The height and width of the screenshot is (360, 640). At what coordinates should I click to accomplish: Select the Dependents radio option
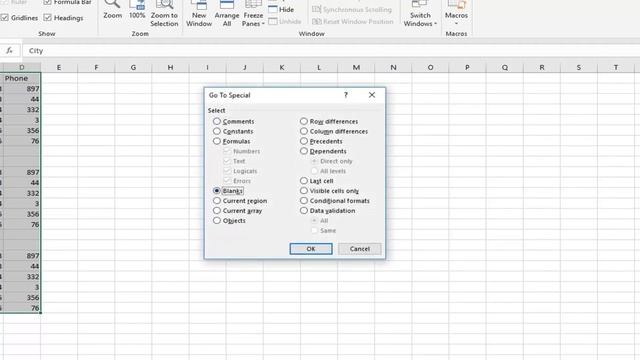coord(304,151)
